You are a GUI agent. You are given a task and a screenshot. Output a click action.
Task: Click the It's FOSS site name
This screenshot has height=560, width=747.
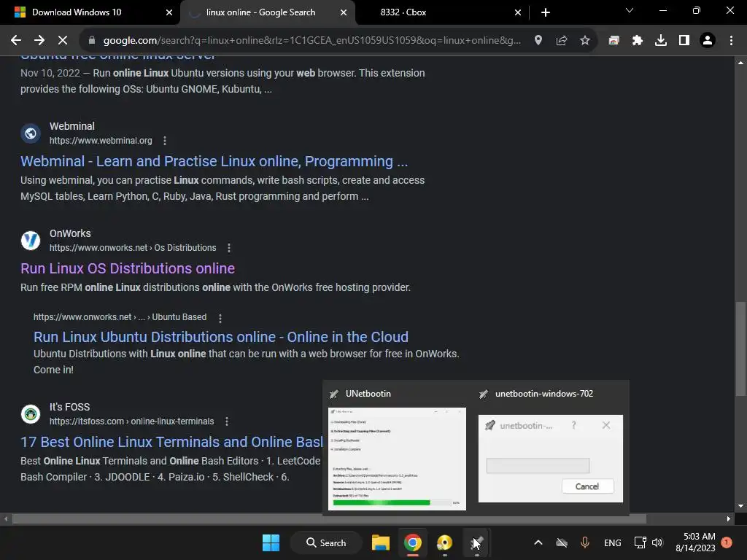pos(69,407)
